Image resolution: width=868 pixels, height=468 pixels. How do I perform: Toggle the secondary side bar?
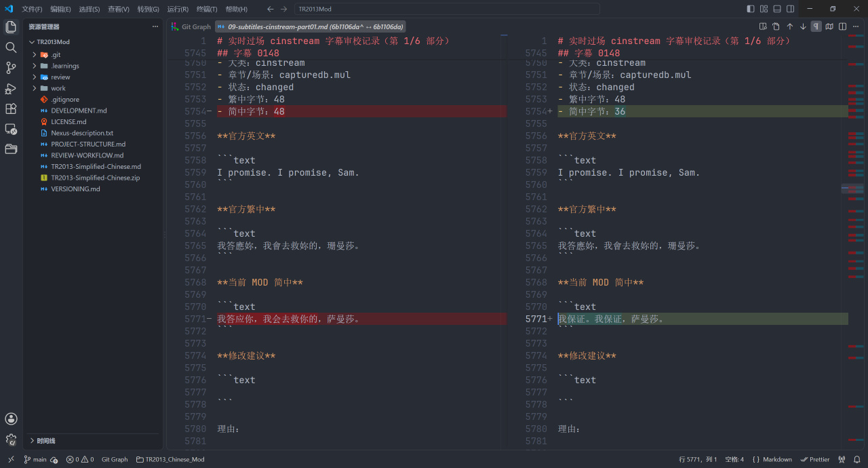pos(790,9)
